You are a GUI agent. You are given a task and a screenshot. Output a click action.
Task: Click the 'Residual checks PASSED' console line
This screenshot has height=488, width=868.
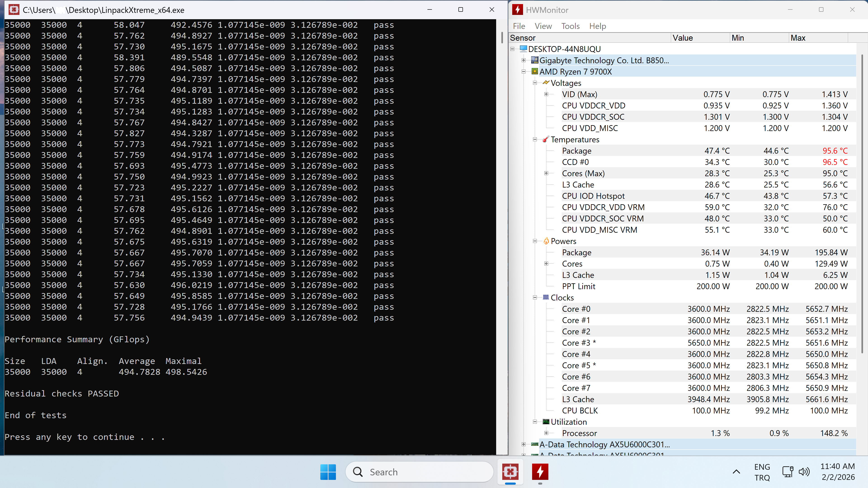62,393
